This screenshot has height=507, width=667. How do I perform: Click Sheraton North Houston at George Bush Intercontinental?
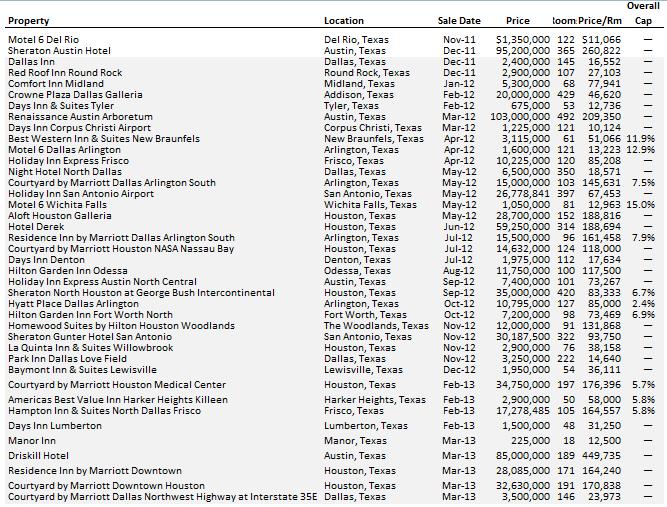tap(141, 293)
